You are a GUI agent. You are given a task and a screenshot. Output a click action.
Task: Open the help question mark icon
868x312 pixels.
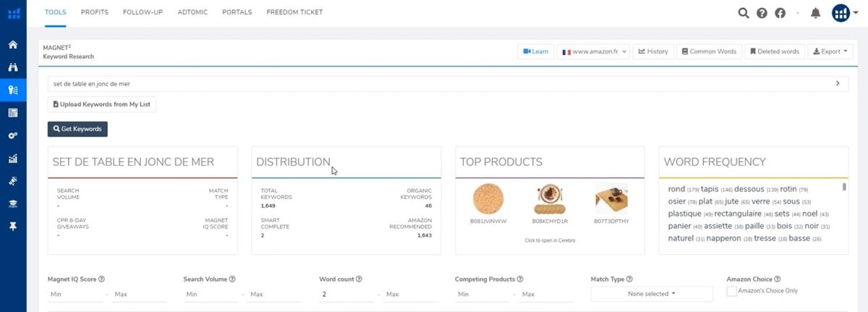(x=762, y=13)
